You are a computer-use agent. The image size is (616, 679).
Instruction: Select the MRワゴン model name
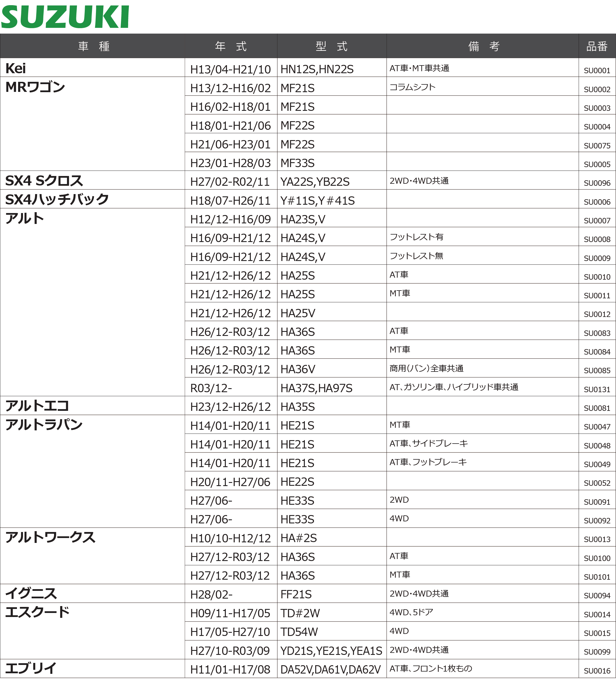35,87
